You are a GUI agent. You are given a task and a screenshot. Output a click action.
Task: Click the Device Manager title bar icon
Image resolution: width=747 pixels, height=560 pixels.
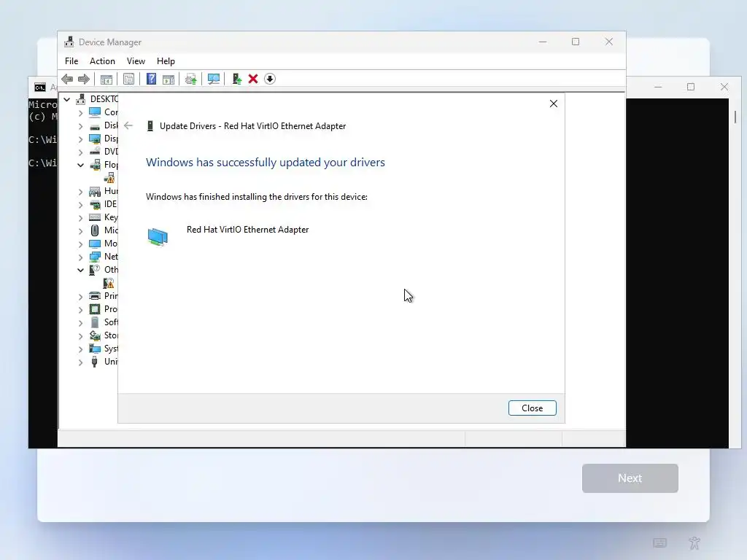click(x=69, y=42)
